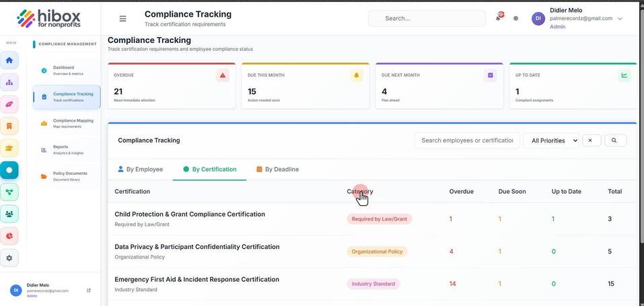Open Data Privacy & Participant Confidentiality Certification
The image size is (644, 306).
[197, 247]
